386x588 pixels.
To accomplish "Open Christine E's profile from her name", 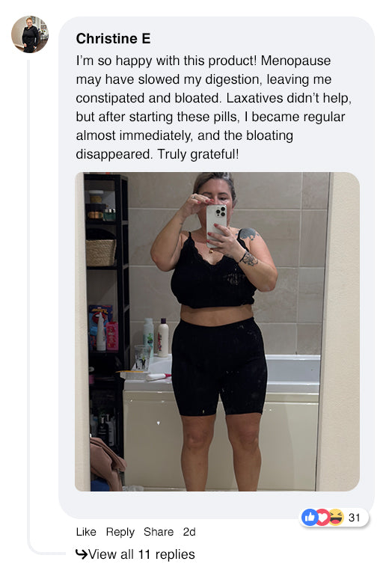I will pyautogui.click(x=113, y=39).
